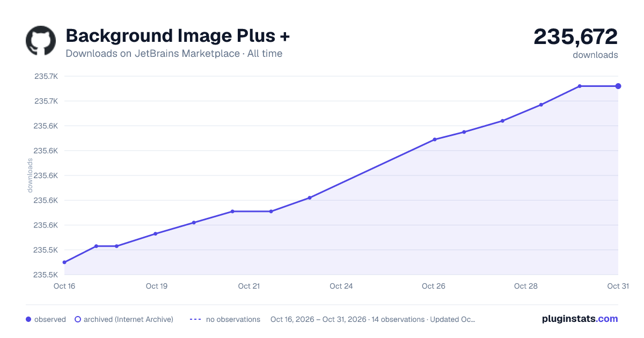Click the 'observed' legend marker
Image resolution: width=644 pixels, height=338 pixels.
click(x=28, y=319)
